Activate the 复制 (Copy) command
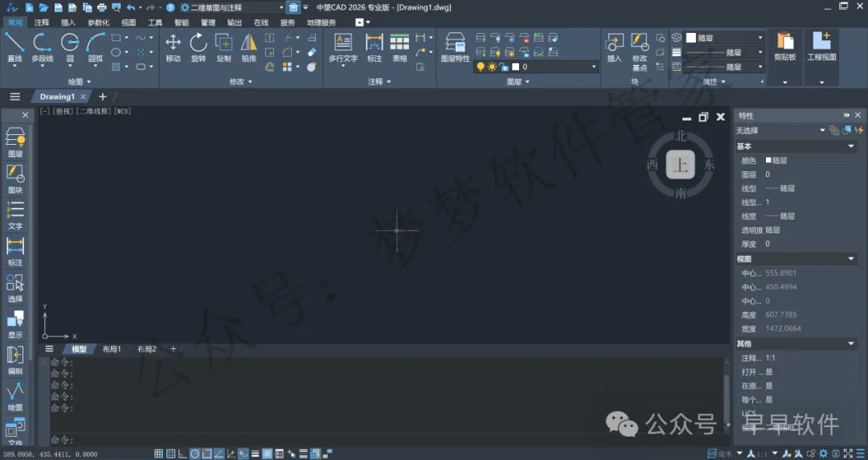 tap(223, 47)
